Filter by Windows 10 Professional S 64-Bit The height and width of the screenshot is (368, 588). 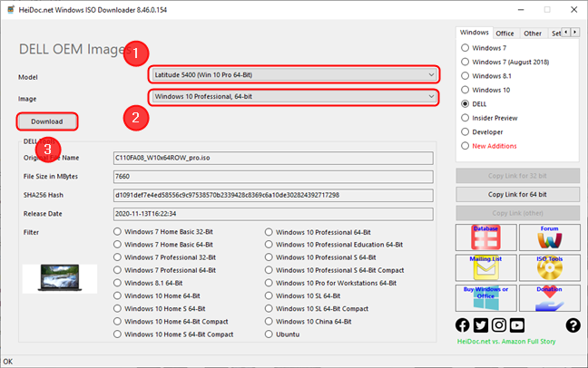click(269, 257)
